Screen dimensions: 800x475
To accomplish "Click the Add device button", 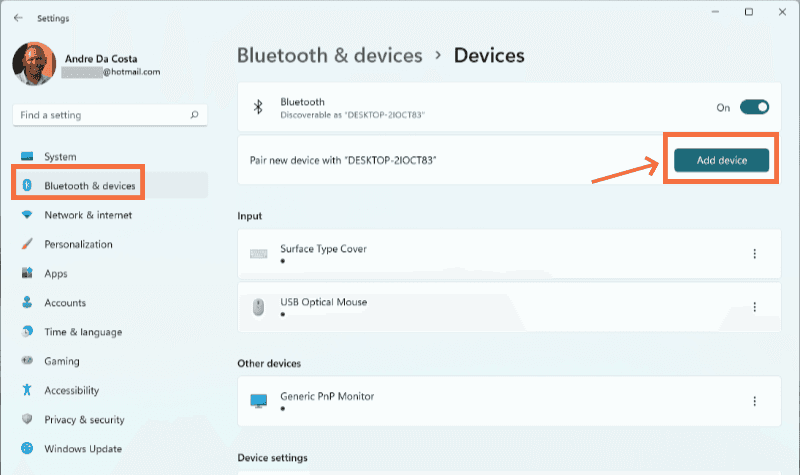I will coord(721,160).
